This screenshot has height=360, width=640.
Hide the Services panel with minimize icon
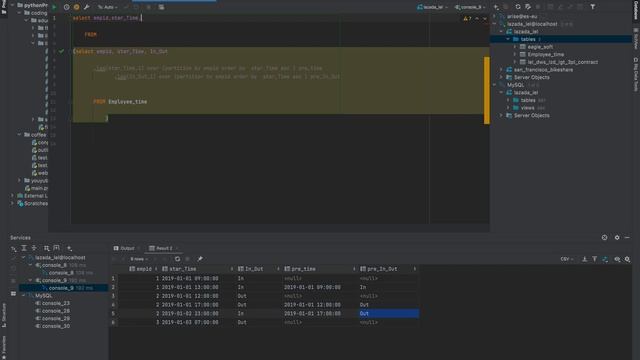click(627, 238)
